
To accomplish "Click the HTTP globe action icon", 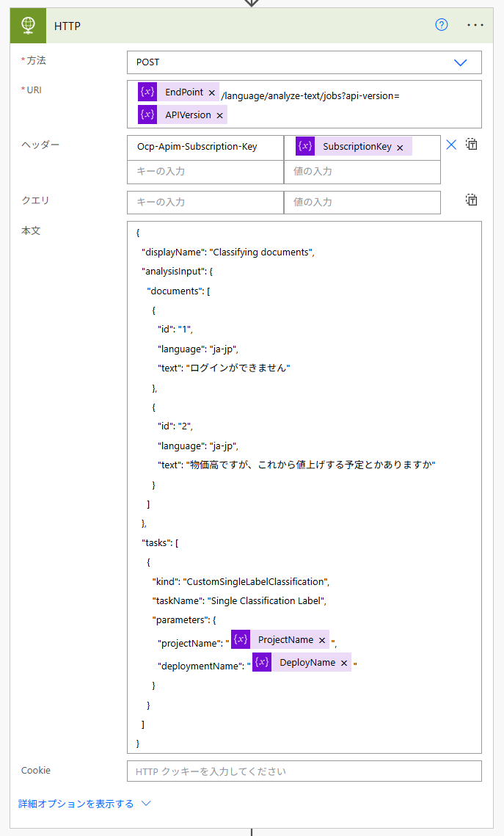I will pyautogui.click(x=28, y=26).
